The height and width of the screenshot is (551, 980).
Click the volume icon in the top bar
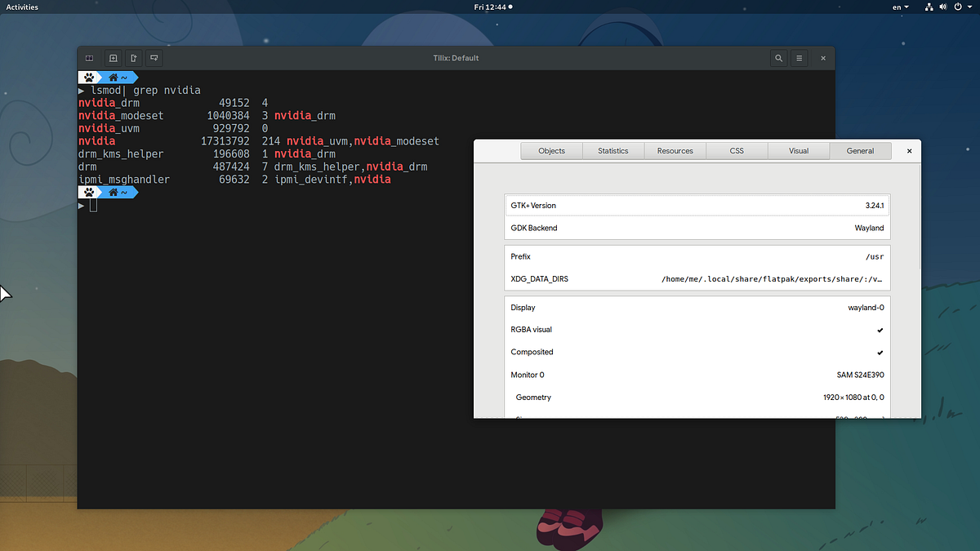(942, 7)
